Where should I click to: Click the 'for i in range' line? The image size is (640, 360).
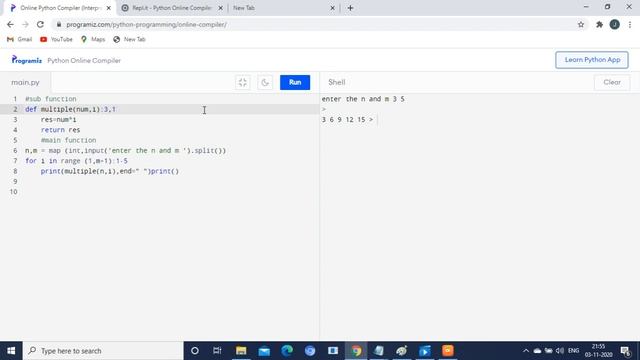click(x=76, y=161)
